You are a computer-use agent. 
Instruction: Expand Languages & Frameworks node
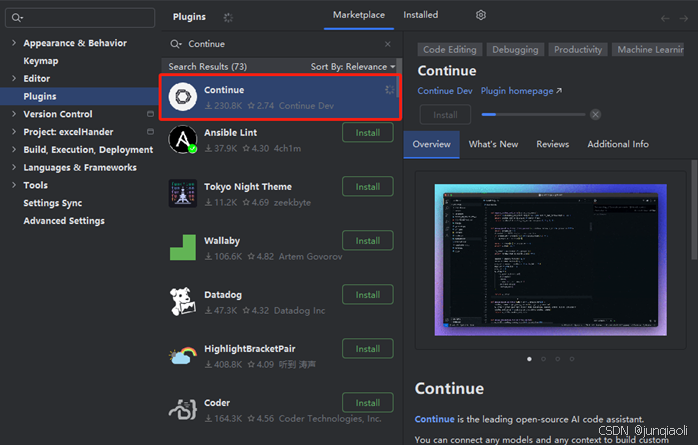(x=14, y=167)
